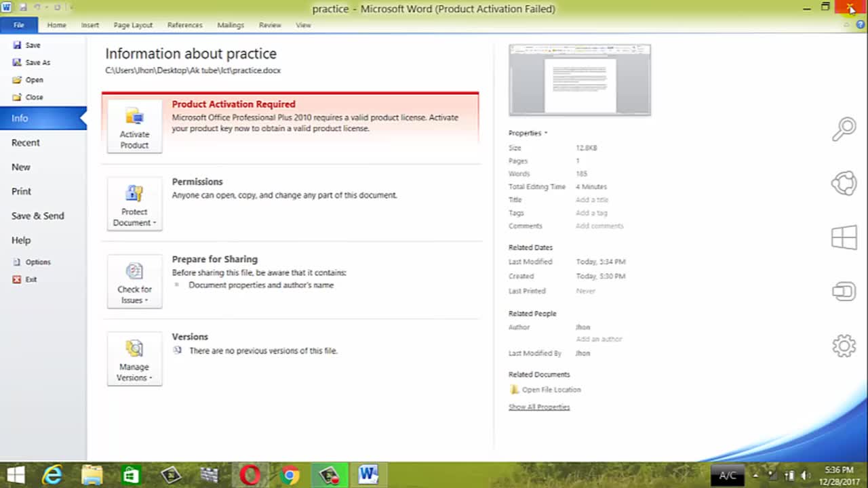The image size is (868, 488).
Task: Click 'Add a title' field
Action: 592,200
